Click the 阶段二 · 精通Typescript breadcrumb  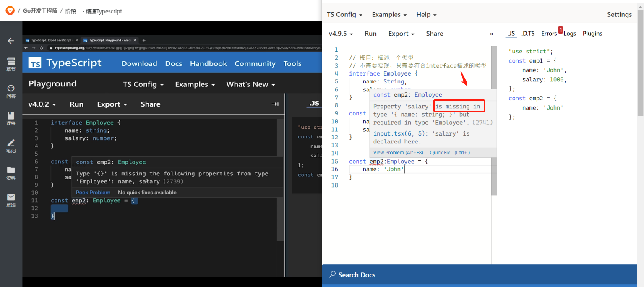point(94,11)
